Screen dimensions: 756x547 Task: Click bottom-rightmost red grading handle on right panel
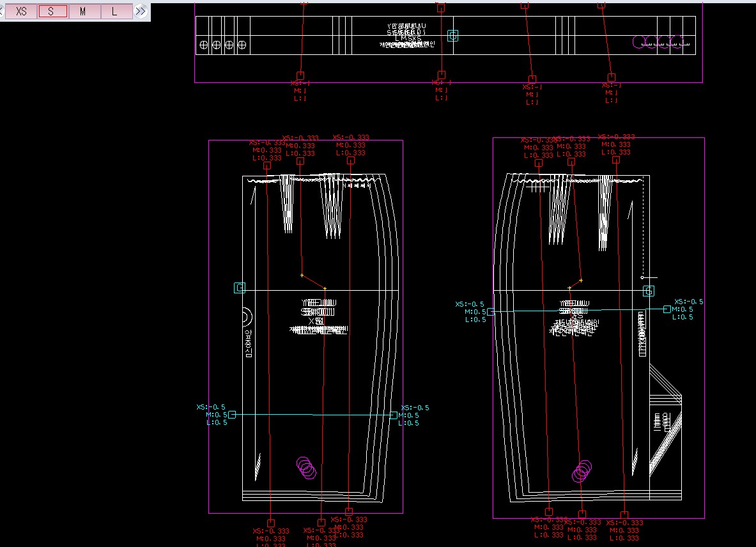(x=624, y=515)
